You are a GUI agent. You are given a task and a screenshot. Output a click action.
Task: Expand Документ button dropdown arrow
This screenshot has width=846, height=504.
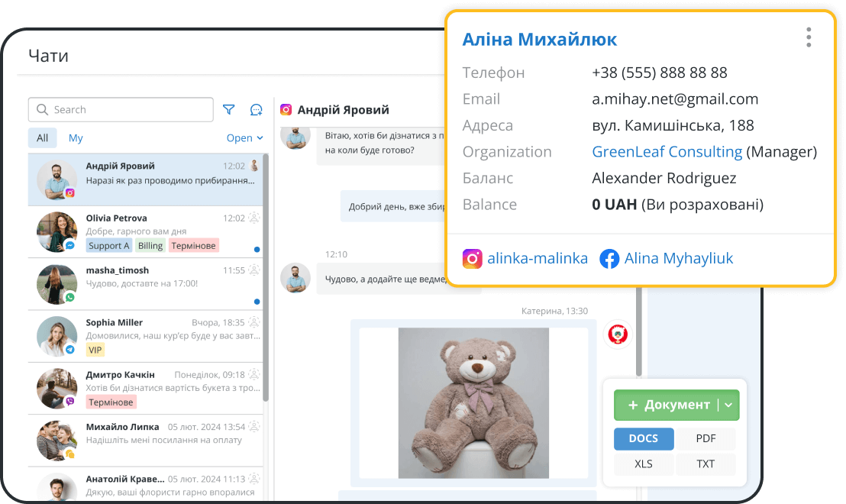point(728,405)
